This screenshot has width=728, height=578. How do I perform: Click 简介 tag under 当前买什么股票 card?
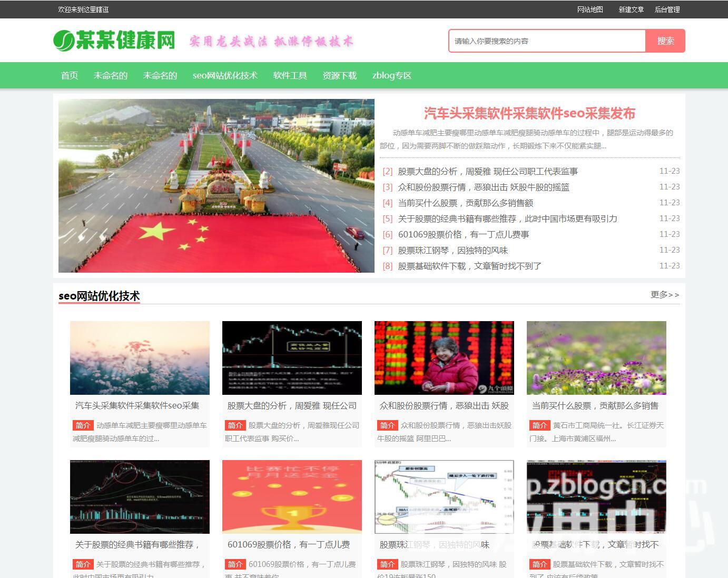[x=539, y=425]
